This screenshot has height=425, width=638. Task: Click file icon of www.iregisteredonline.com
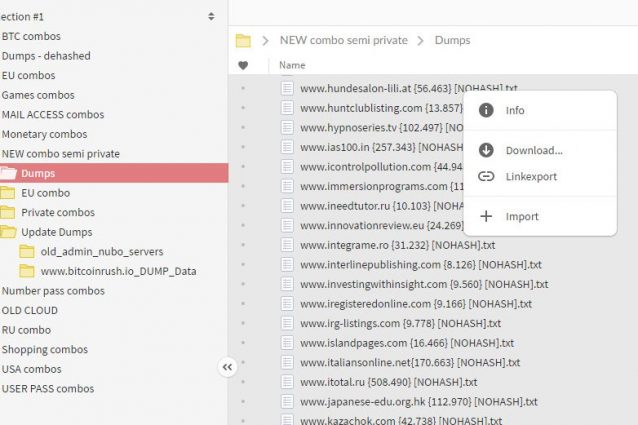287,303
